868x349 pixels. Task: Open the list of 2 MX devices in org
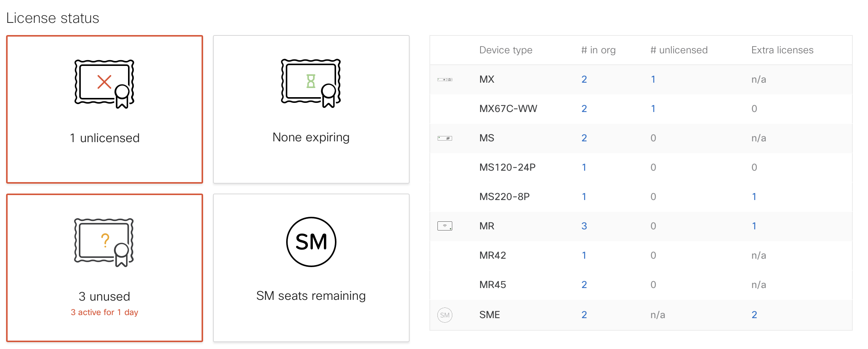click(x=584, y=79)
